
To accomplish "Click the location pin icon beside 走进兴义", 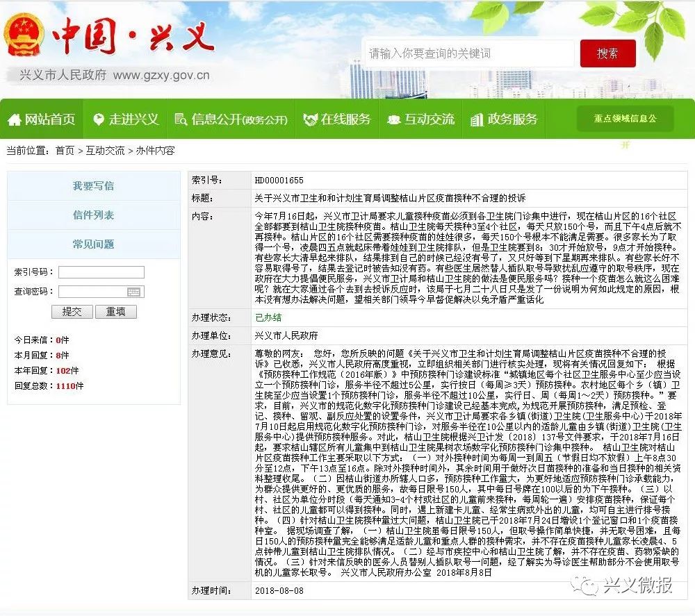I will [99, 119].
